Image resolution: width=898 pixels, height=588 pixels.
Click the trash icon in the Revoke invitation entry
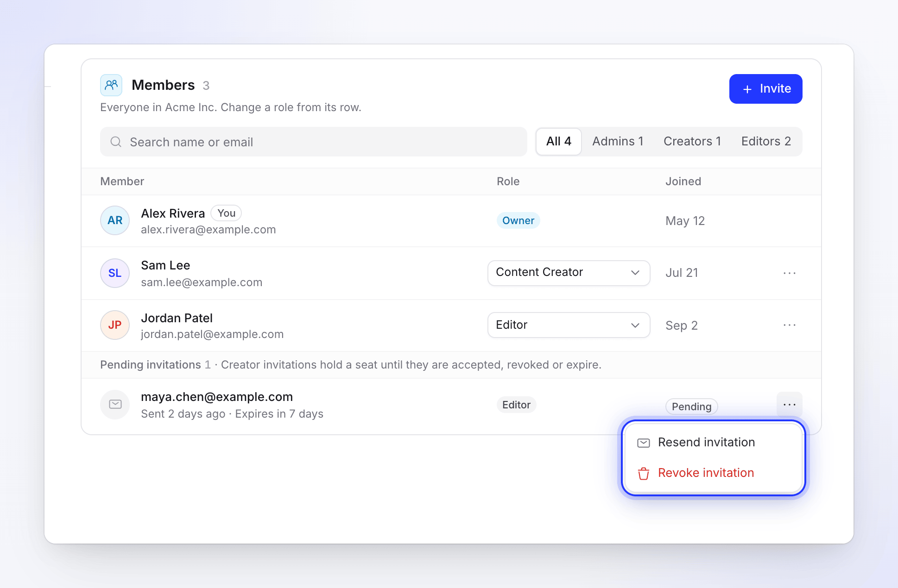(x=644, y=473)
